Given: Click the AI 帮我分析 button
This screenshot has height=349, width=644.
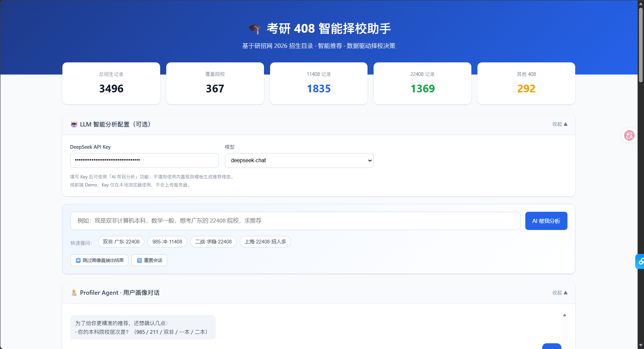Looking at the screenshot, I should tap(546, 221).
